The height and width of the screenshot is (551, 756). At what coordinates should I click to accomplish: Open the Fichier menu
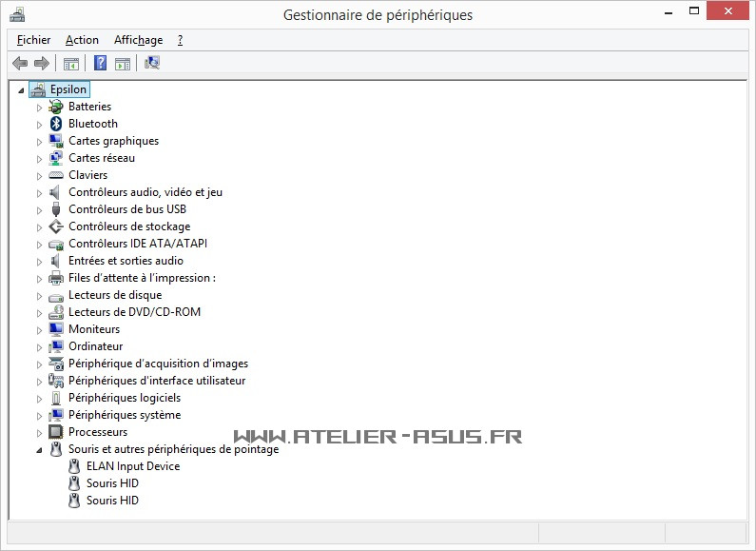[x=33, y=40]
